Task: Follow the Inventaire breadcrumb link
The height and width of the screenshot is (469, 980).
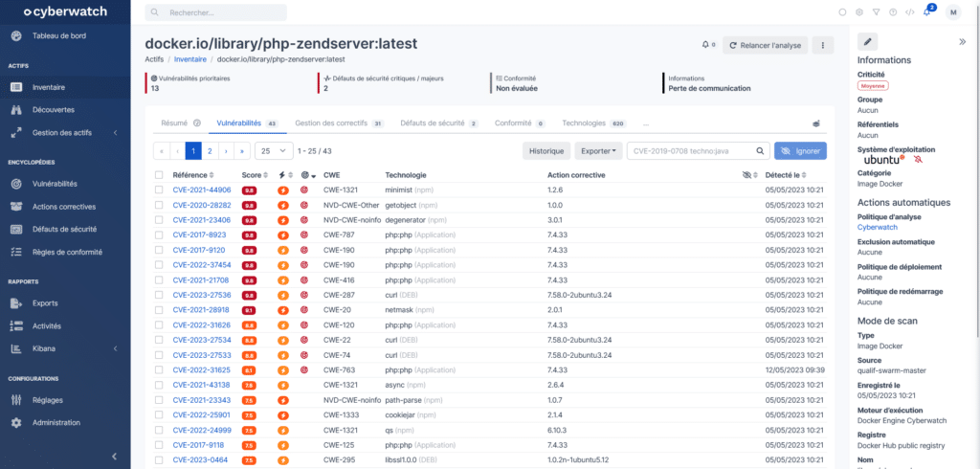Action: [x=190, y=58]
